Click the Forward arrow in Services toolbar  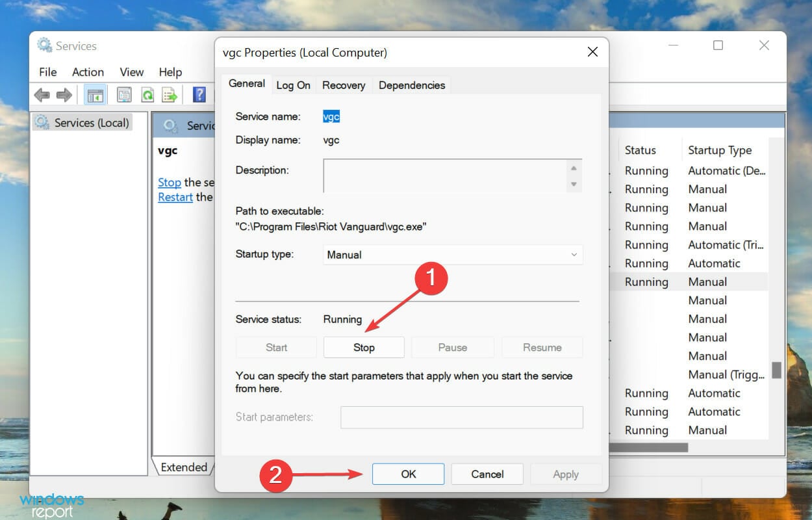(64, 96)
